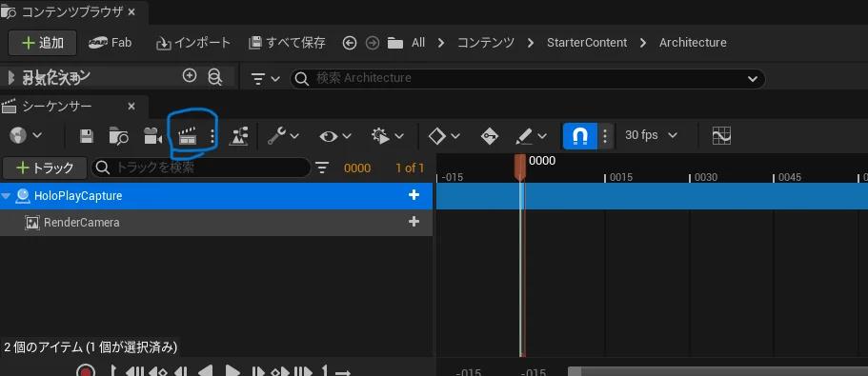Click the collection search magnifier icon
868x376 pixels.
pyautogui.click(x=214, y=76)
